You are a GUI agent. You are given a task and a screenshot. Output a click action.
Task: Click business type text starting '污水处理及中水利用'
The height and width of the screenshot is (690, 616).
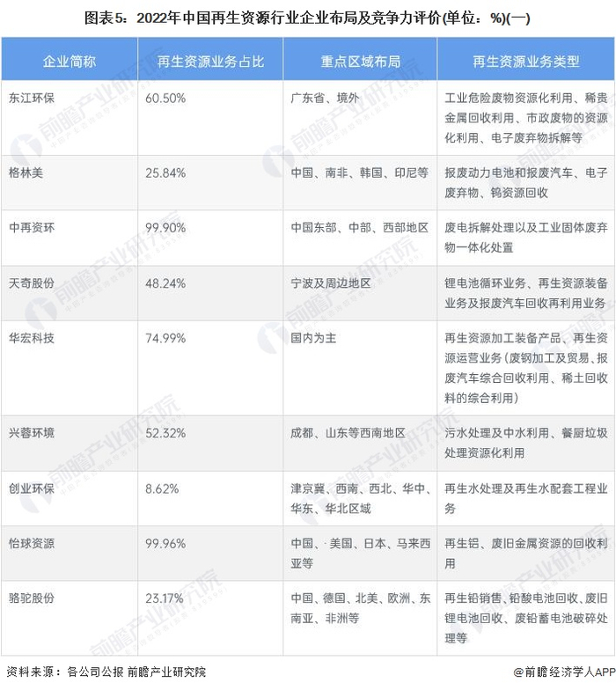pyautogui.click(x=526, y=443)
